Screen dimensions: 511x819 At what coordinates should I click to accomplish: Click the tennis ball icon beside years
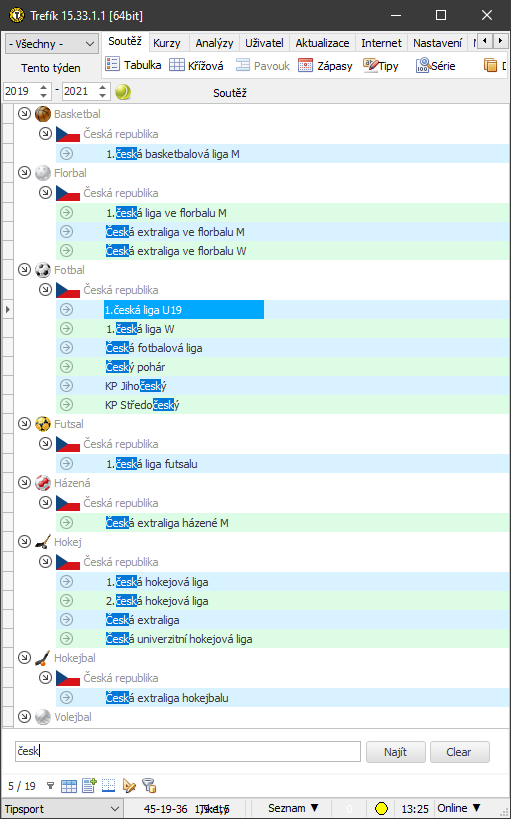(123, 92)
